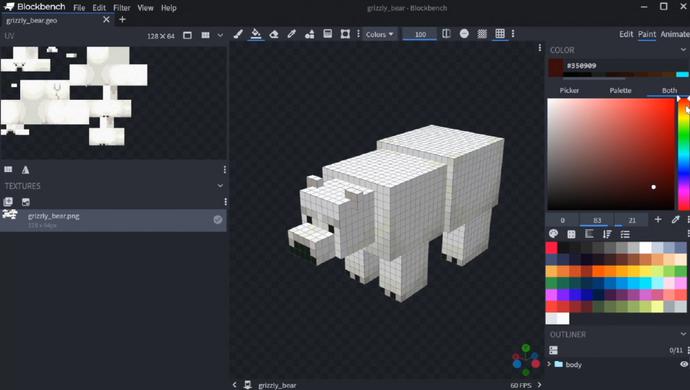Open the UV bottom-bar options dots

click(x=224, y=169)
